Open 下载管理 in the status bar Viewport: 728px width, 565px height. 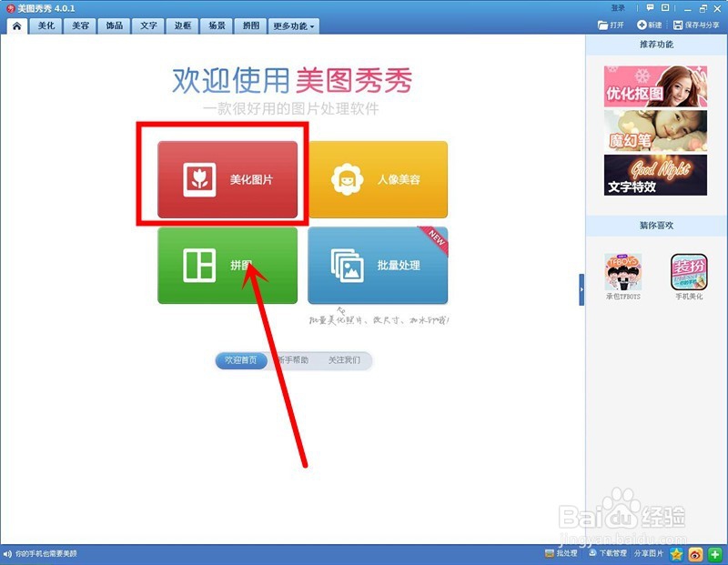coord(608,553)
